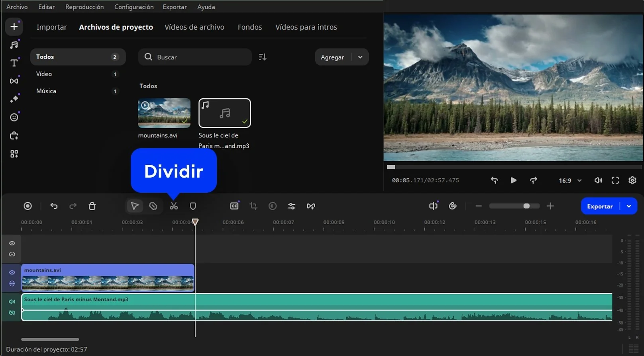Select the Titles text tool in sidebar
The width and height of the screenshot is (644, 356).
[14, 63]
